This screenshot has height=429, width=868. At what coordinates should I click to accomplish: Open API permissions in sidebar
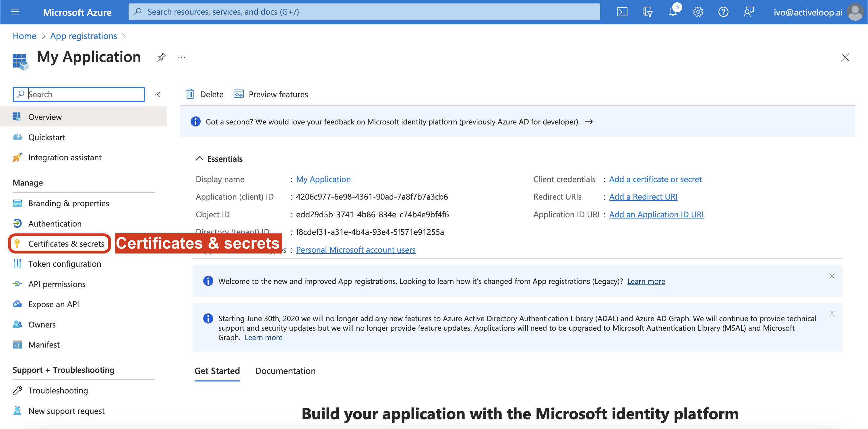57,284
